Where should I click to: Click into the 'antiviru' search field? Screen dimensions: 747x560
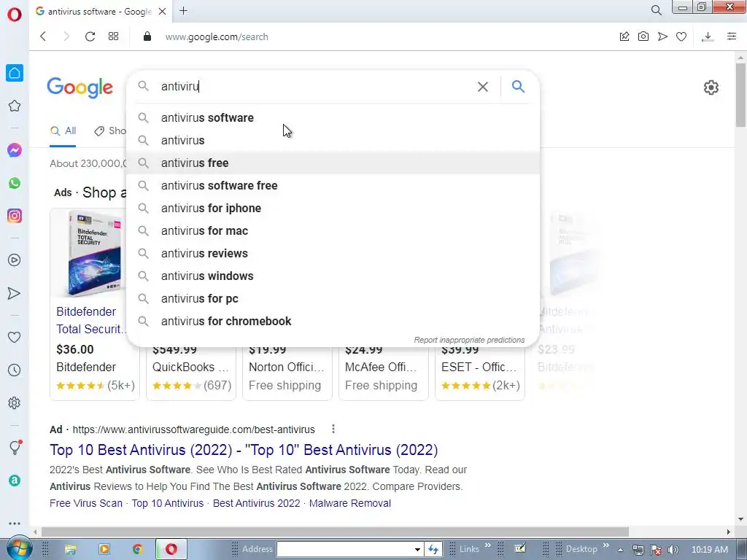pos(314,86)
